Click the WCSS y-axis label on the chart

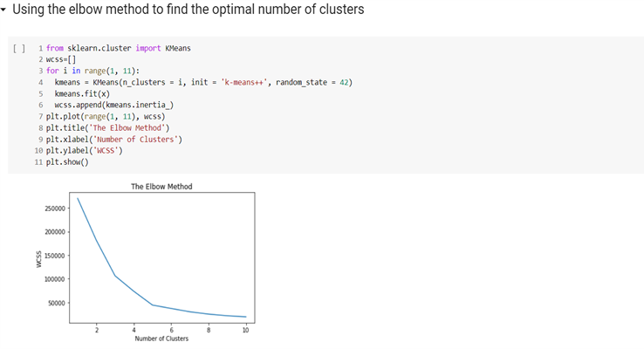pos(39,259)
